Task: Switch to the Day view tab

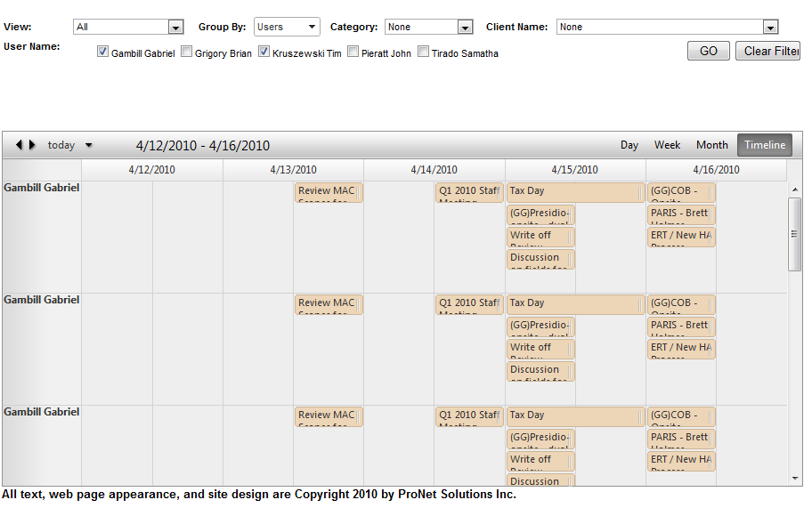Action: point(629,145)
